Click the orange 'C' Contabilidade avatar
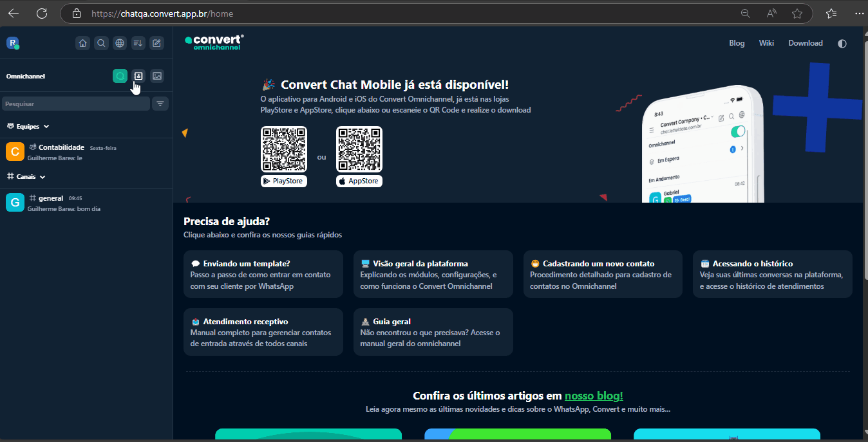 [15, 152]
